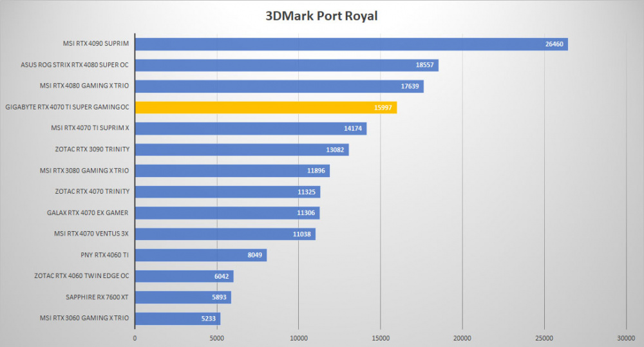
Task: Select the ASUS ROG STRIX RTX 4080 SUPER OC label
Action: tap(75, 65)
